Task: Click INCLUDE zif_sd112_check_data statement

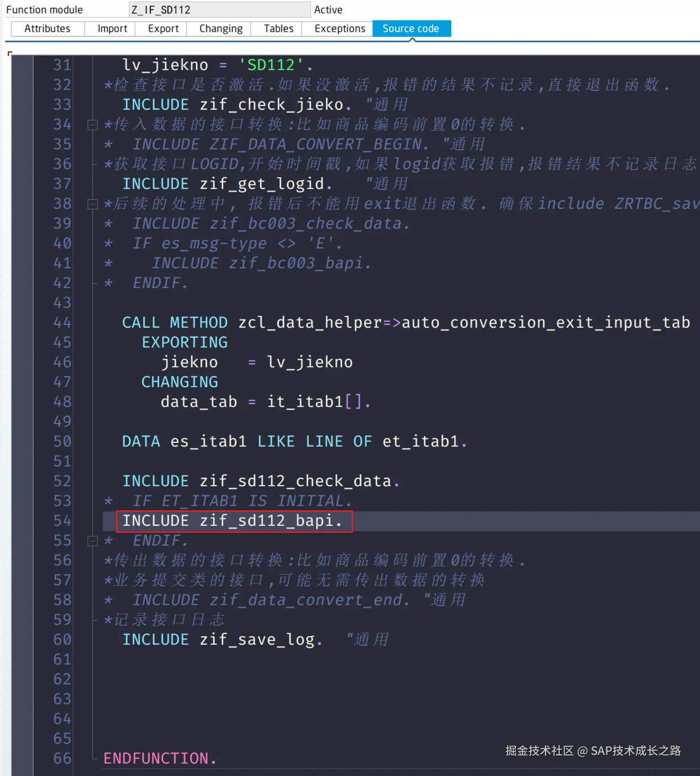Action: coord(261,481)
